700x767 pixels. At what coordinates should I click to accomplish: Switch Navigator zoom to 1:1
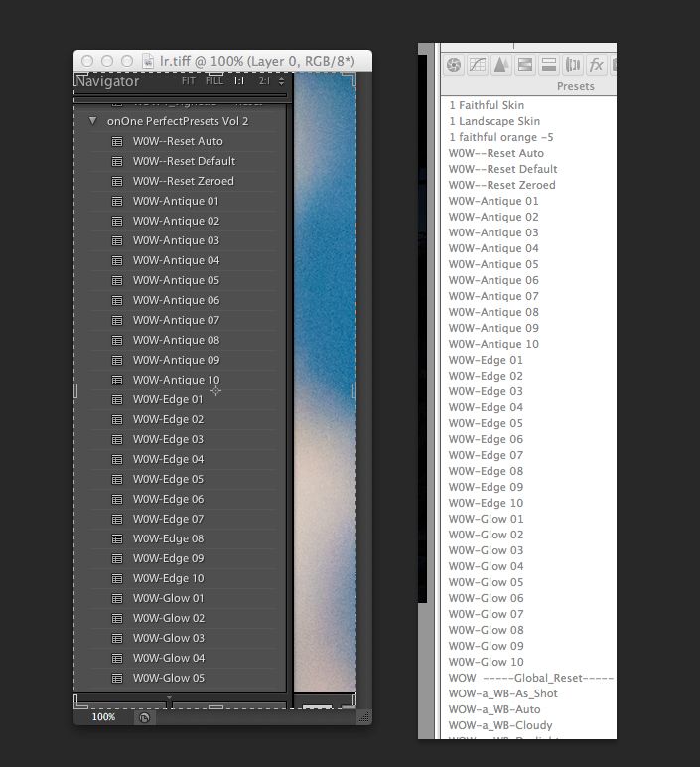(239, 81)
